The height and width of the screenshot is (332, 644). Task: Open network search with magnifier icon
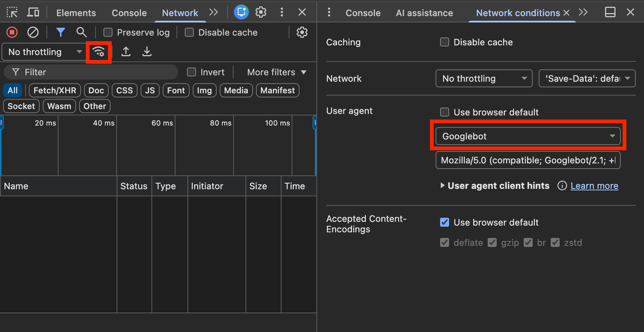point(81,33)
